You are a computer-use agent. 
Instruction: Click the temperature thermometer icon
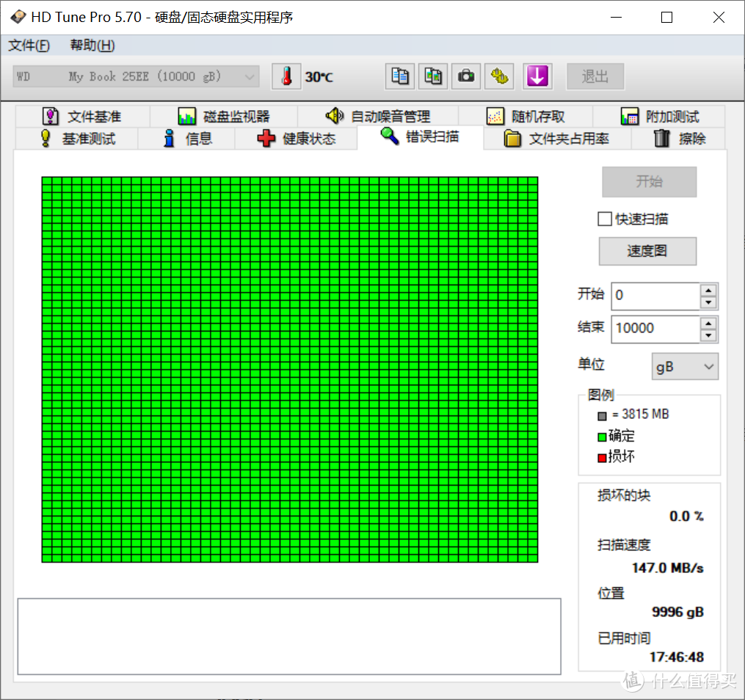(286, 76)
